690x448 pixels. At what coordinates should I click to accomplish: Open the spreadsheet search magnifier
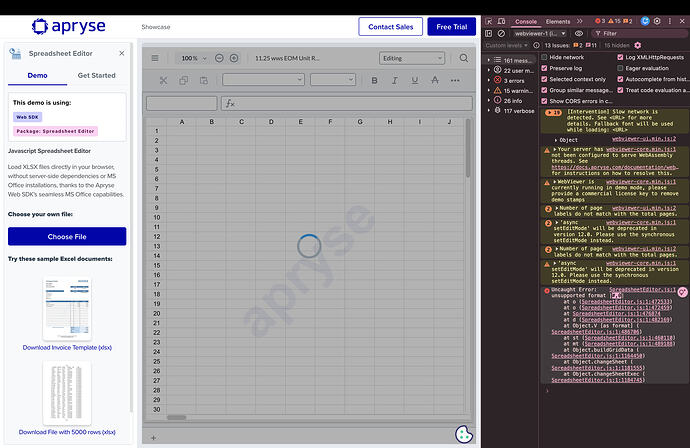pyautogui.click(x=464, y=58)
